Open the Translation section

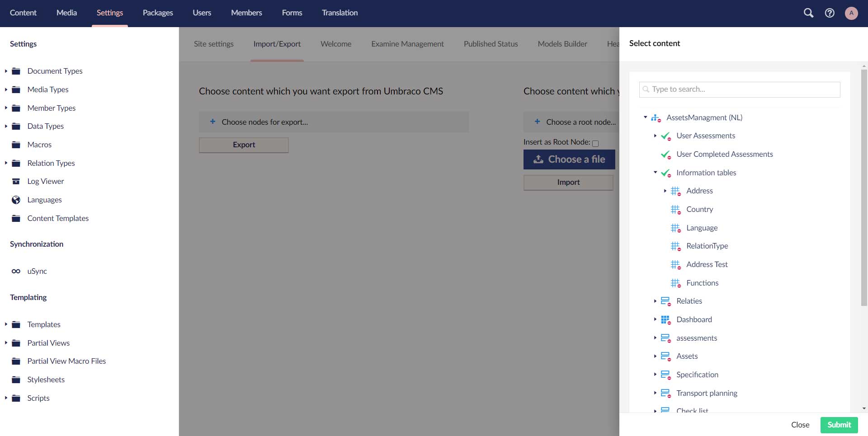(340, 13)
